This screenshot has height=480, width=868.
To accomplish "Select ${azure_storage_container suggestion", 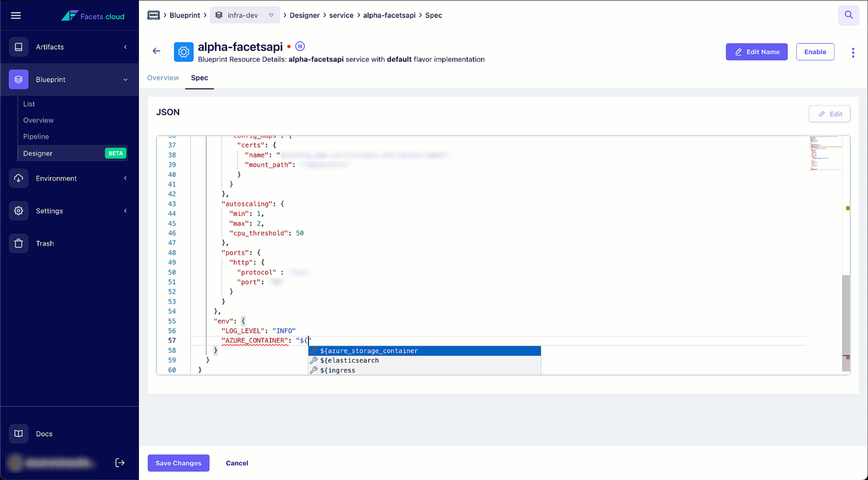I will pyautogui.click(x=425, y=351).
